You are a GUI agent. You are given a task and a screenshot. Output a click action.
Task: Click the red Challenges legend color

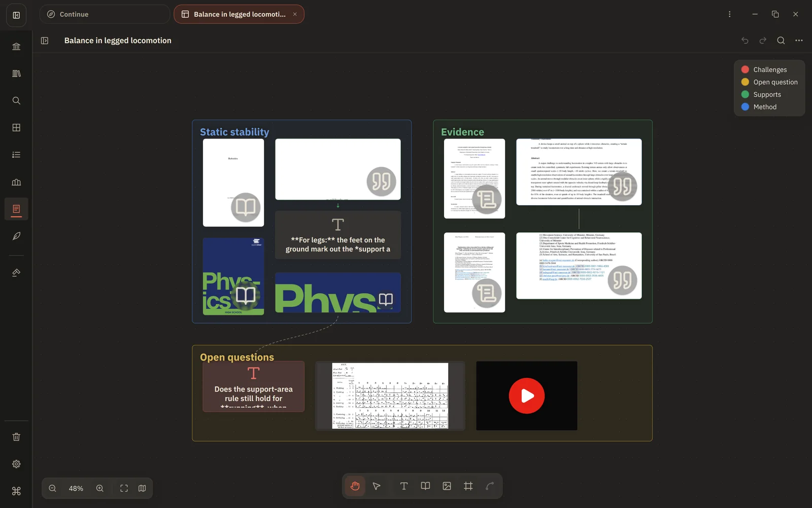pos(745,70)
